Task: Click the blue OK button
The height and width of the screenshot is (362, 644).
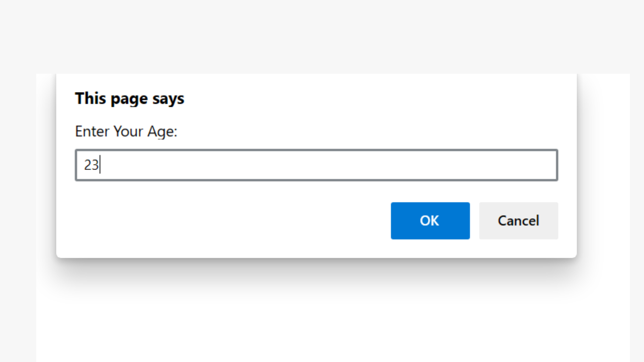Action: 430,221
